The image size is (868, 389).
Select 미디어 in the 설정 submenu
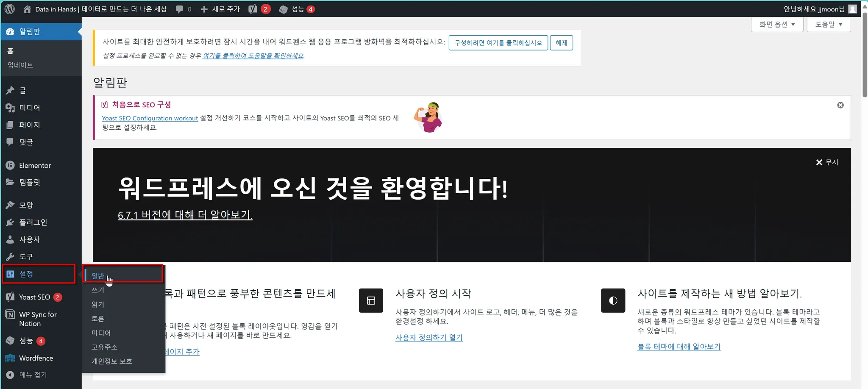[x=123, y=333]
